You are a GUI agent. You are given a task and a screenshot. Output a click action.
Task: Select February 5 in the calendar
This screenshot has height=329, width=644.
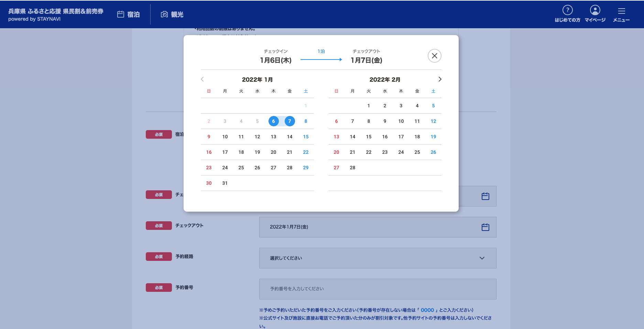pyautogui.click(x=433, y=106)
